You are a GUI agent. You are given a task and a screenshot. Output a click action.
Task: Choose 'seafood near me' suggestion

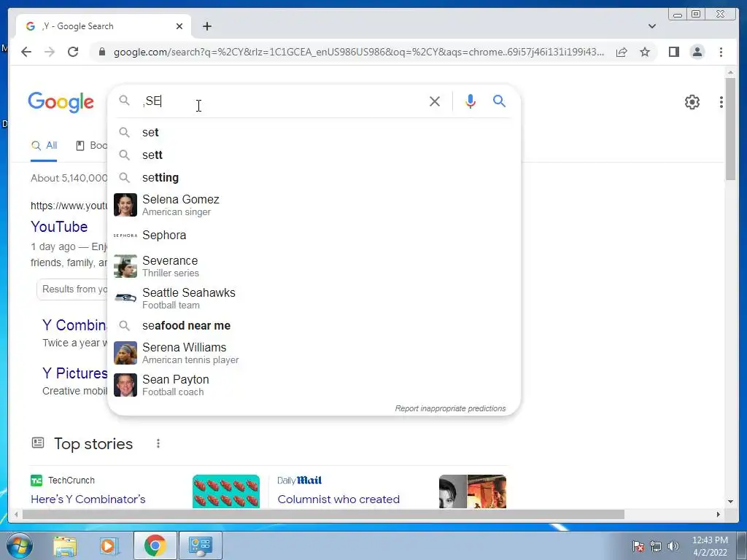click(x=314, y=326)
